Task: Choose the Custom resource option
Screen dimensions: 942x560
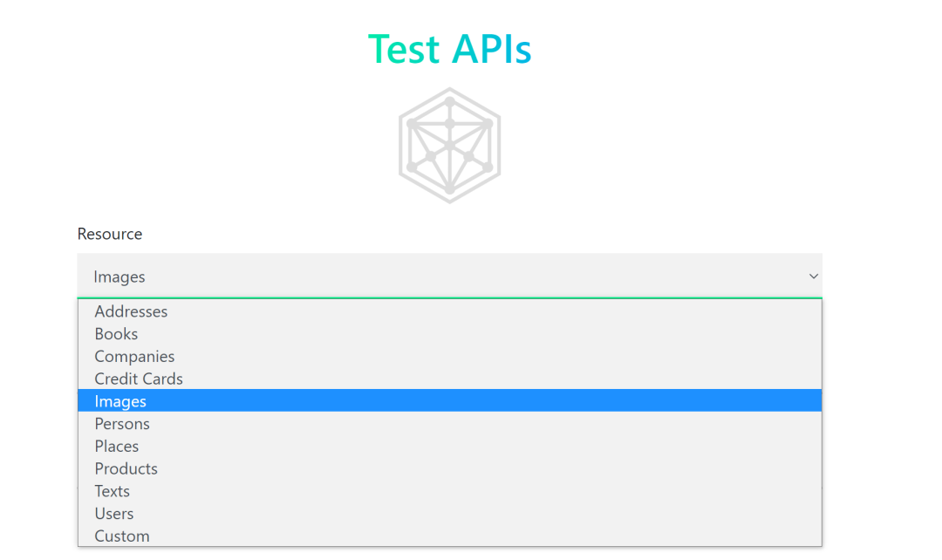Action: point(121,536)
